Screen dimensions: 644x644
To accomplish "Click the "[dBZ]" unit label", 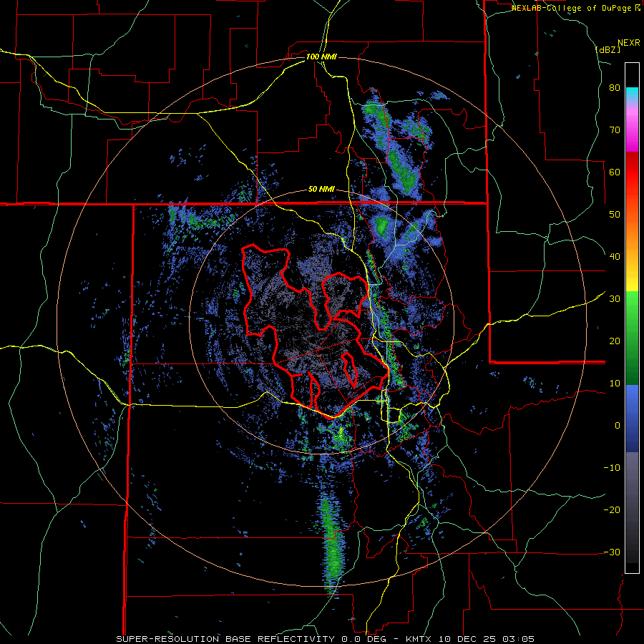I will [x=608, y=49].
